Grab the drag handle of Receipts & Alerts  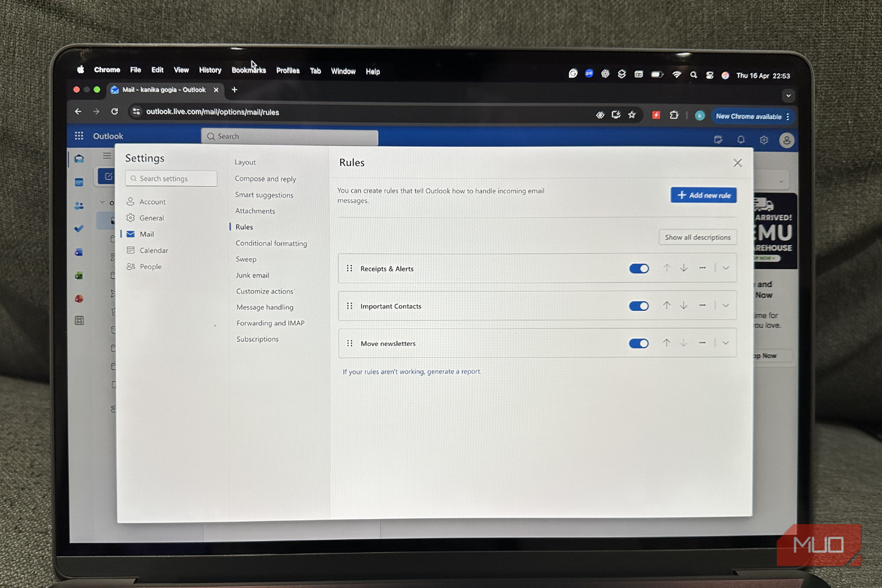point(349,268)
